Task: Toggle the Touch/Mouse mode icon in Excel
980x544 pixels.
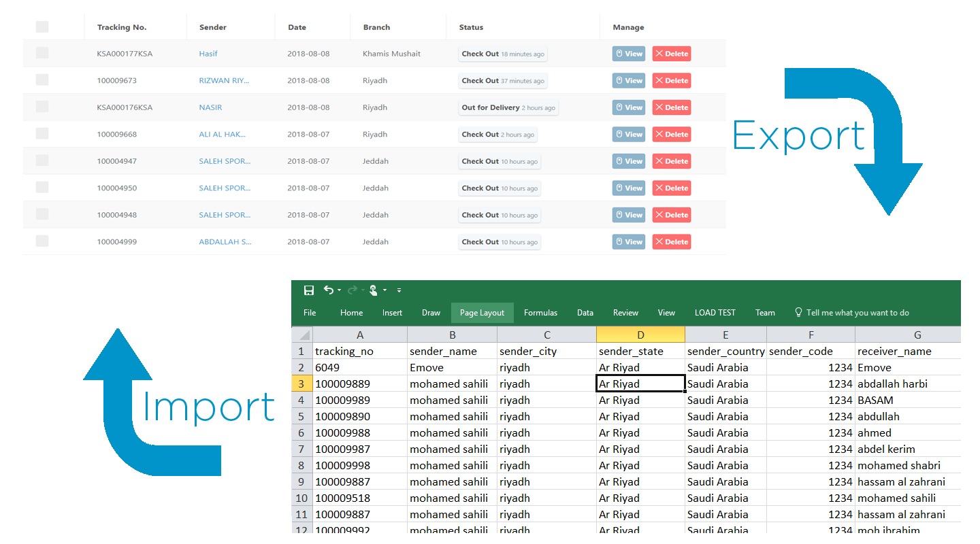Action: tap(374, 290)
